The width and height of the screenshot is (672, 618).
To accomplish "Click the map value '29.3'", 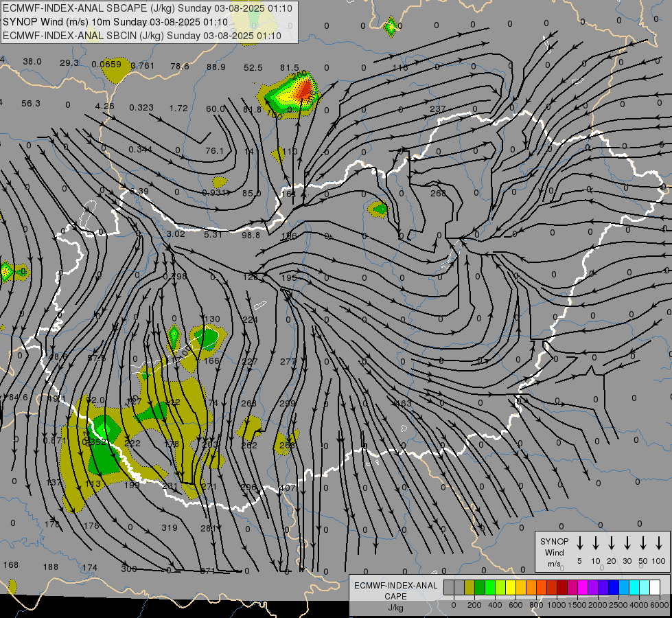I will (69, 63).
